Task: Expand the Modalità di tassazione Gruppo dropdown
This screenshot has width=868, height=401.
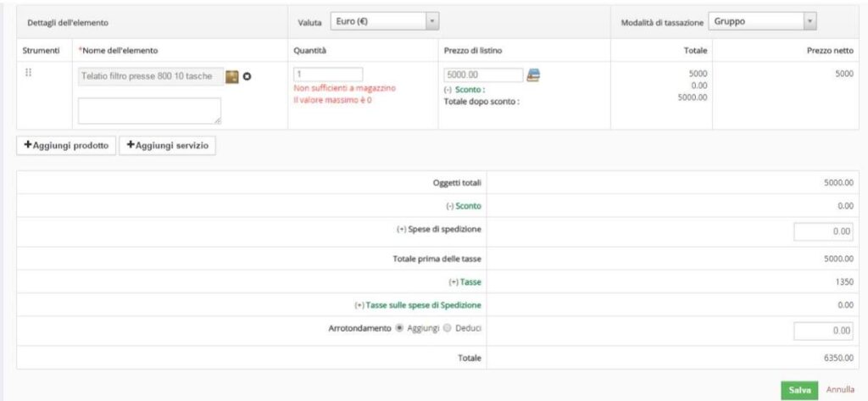Action: tap(763, 21)
